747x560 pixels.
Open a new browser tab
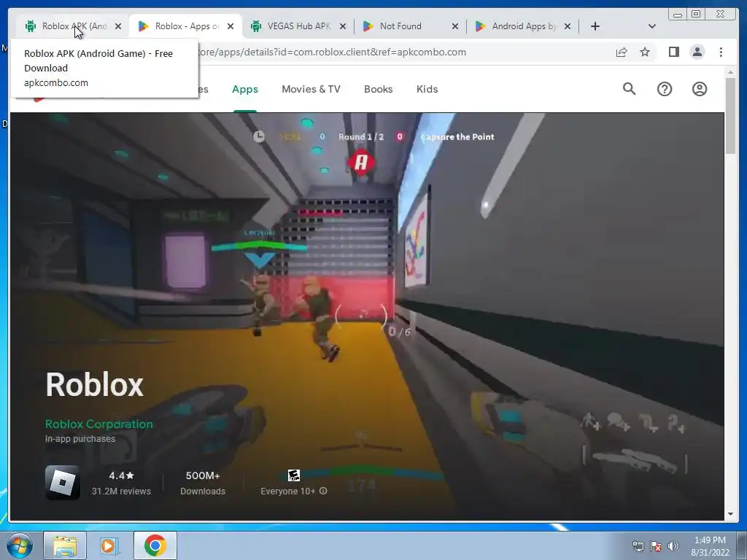(x=595, y=26)
